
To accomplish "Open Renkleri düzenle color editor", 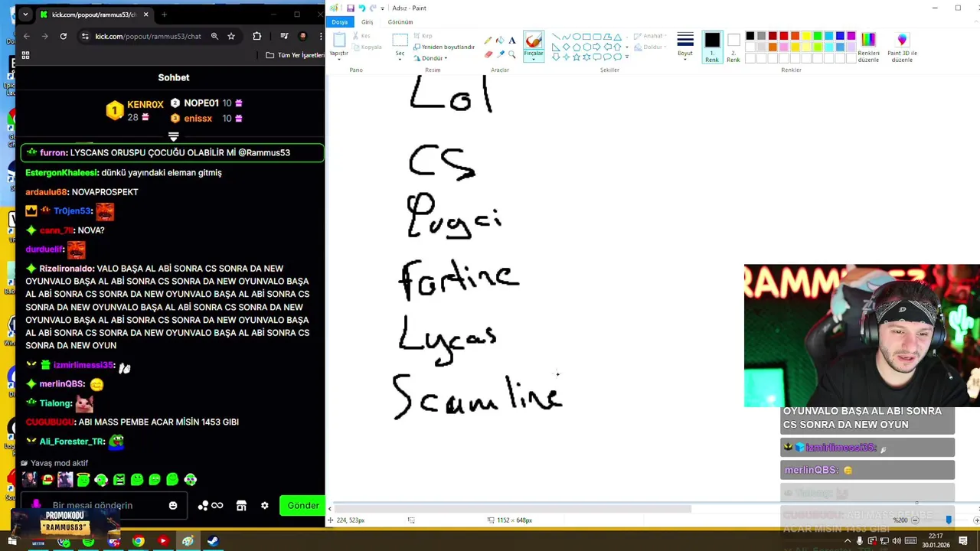I will (868, 47).
